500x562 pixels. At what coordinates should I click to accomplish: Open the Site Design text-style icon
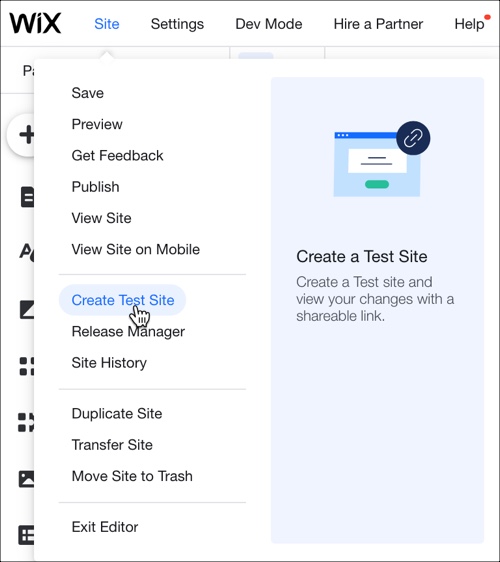pyautogui.click(x=27, y=252)
